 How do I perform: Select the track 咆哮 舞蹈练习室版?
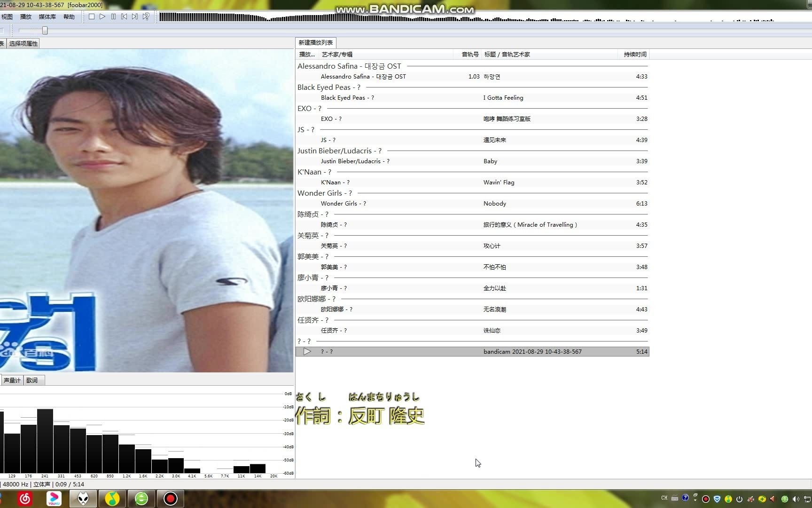pos(472,119)
